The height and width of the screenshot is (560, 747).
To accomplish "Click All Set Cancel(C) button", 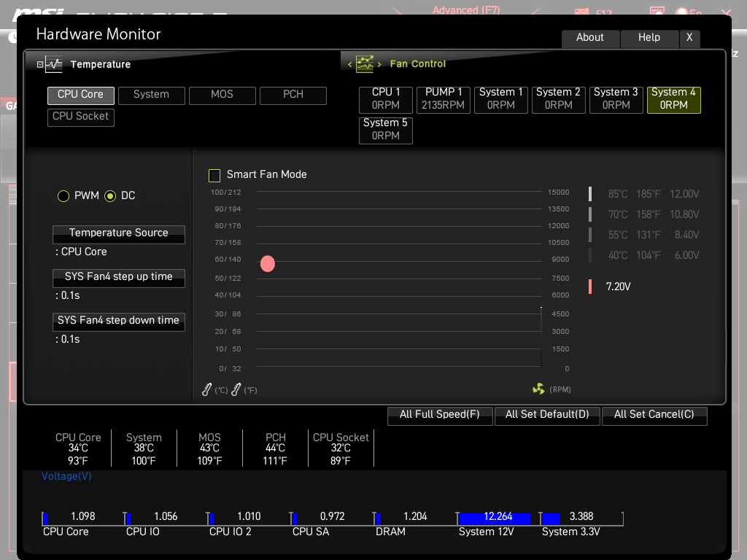I will tap(654, 415).
